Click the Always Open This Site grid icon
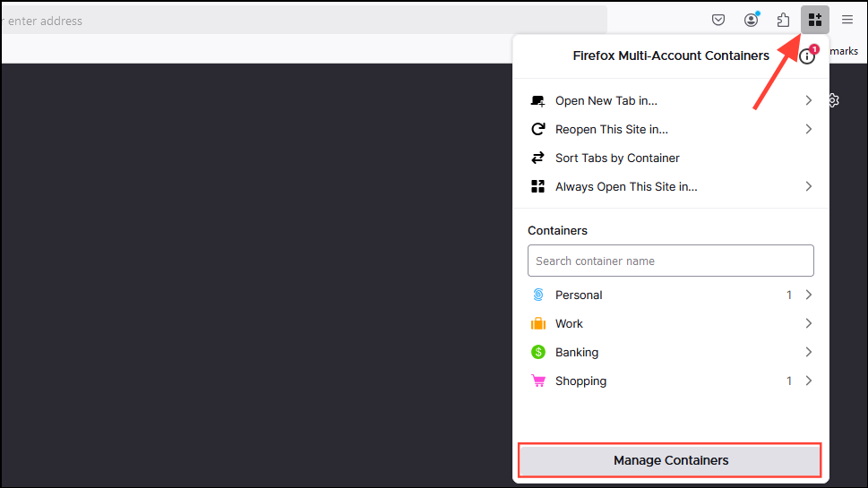The height and width of the screenshot is (488, 868). point(537,186)
